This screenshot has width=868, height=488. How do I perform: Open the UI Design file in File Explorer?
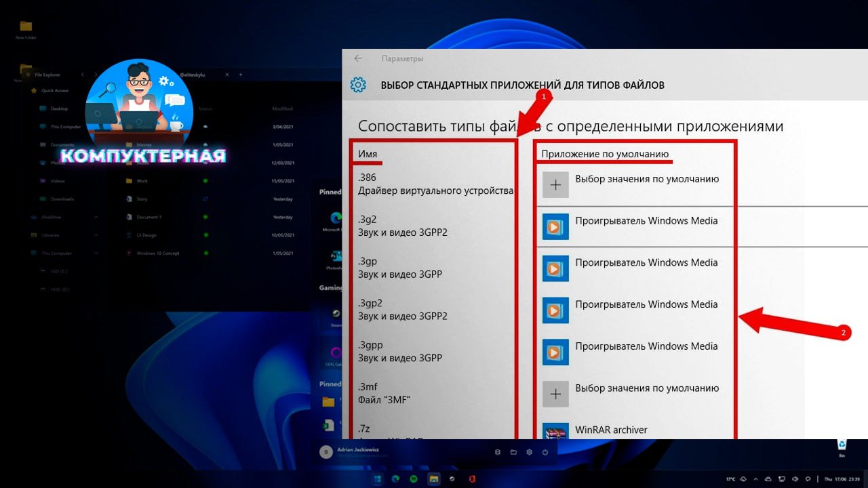pyautogui.click(x=142, y=235)
